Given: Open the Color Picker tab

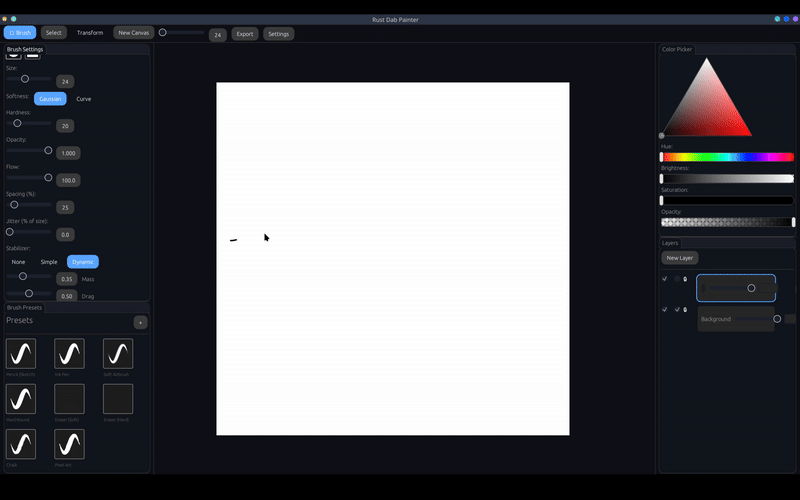Looking at the screenshot, I should 677,49.
